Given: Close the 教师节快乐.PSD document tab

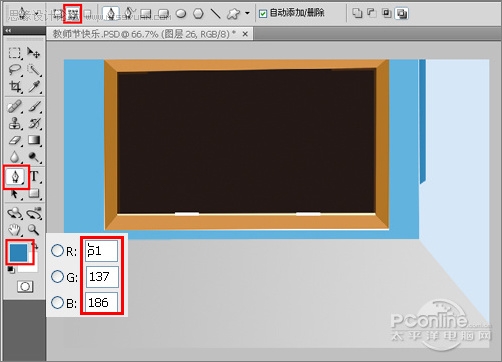Looking at the screenshot, I should pyautogui.click(x=245, y=34).
